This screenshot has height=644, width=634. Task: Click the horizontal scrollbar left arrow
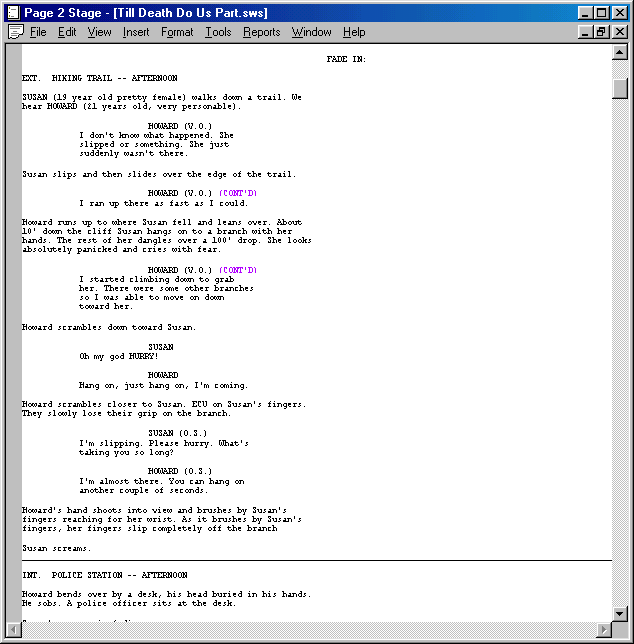15,629
